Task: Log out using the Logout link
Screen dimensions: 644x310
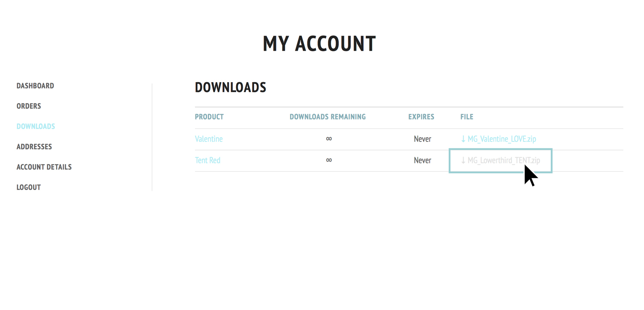Action: pos(28,187)
